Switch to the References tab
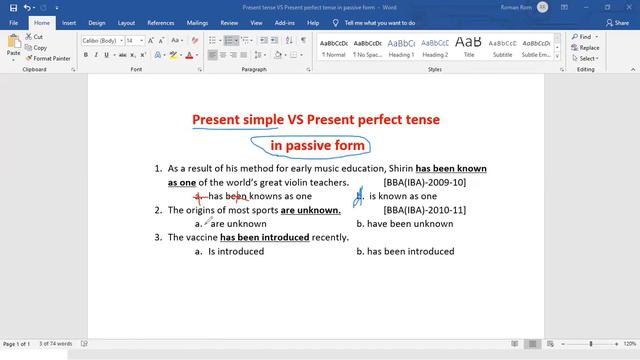This screenshot has height=360, width=640. pos(161,23)
